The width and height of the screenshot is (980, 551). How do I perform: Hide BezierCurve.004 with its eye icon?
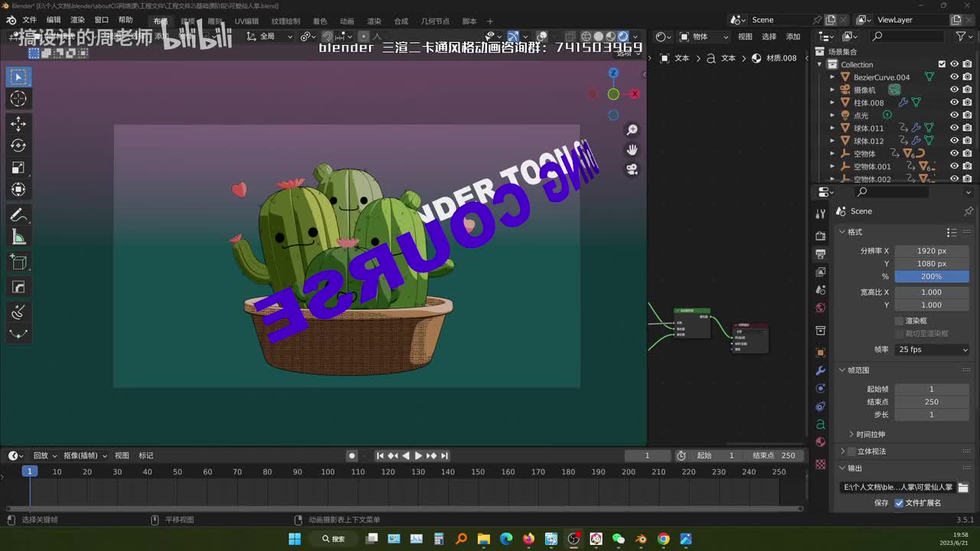[955, 77]
